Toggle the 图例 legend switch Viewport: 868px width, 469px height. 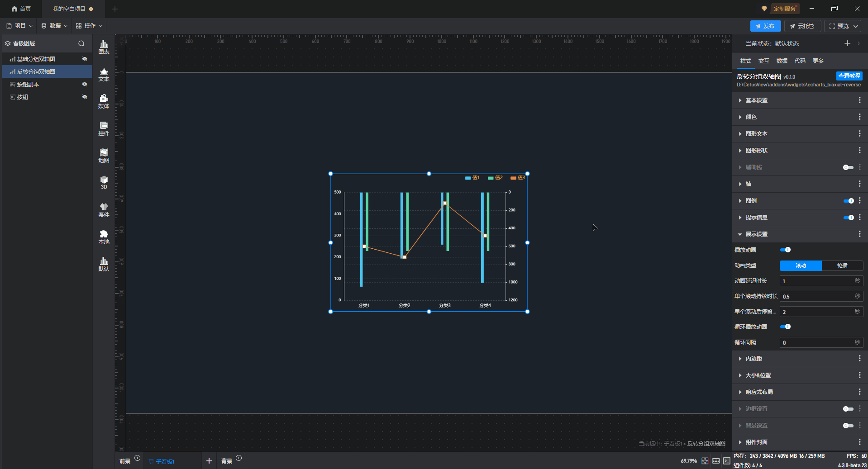848,201
